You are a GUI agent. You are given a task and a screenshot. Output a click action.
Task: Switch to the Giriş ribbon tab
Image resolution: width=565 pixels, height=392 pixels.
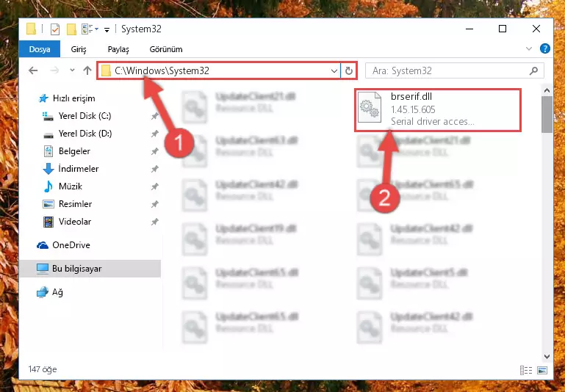pyautogui.click(x=79, y=49)
